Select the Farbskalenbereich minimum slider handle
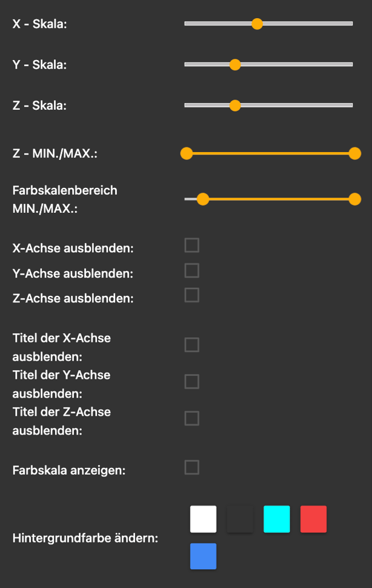The image size is (372, 588). click(x=203, y=199)
